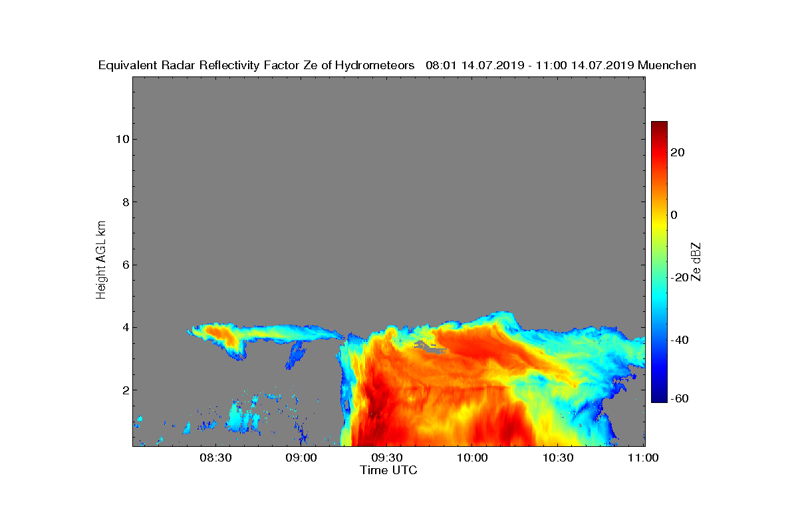Click the "Height AGL km" axis label

click(x=101, y=261)
